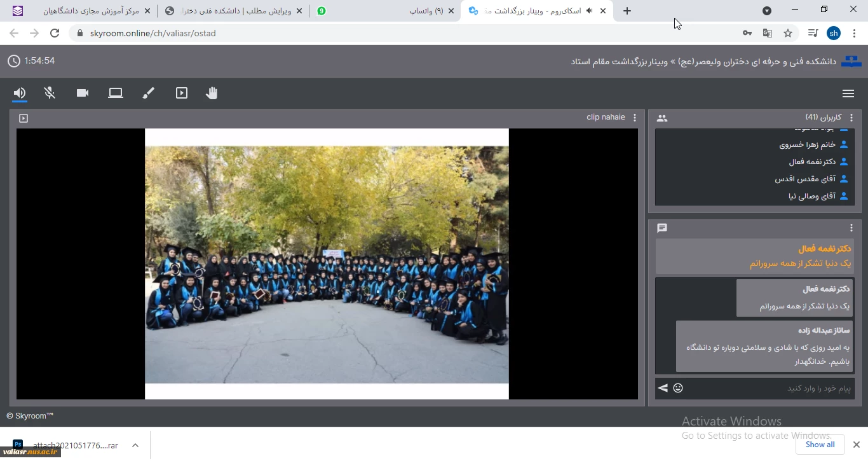Viewport: 868px width, 463px height.
Task: Focus the chat message input field
Action: (x=770, y=388)
